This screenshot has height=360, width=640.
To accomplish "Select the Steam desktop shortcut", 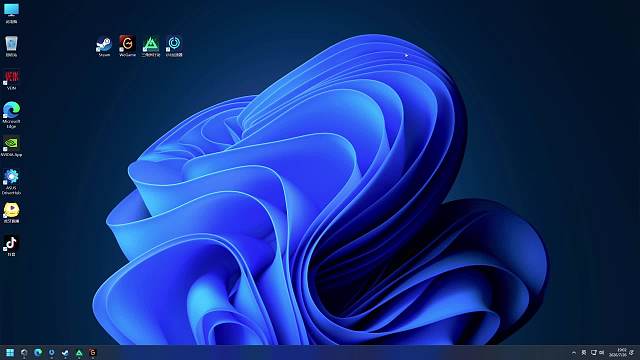I will 104,46.
